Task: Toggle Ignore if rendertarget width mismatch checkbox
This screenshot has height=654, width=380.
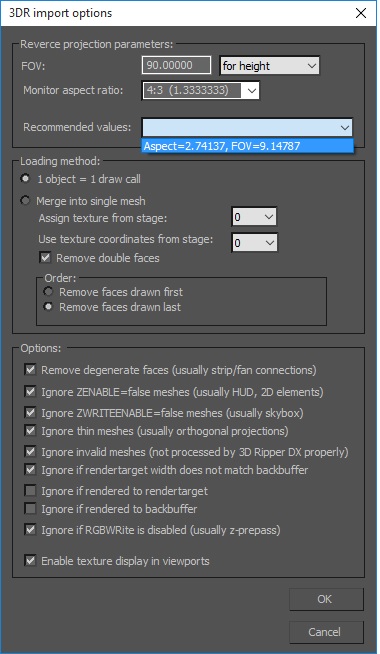Action: tap(30, 469)
